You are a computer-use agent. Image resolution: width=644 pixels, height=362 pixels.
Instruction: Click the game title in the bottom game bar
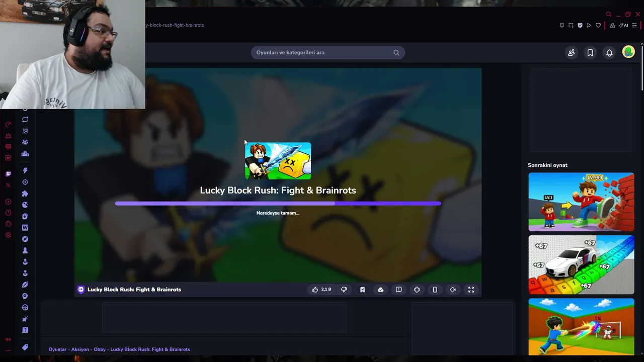click(134, 290)
